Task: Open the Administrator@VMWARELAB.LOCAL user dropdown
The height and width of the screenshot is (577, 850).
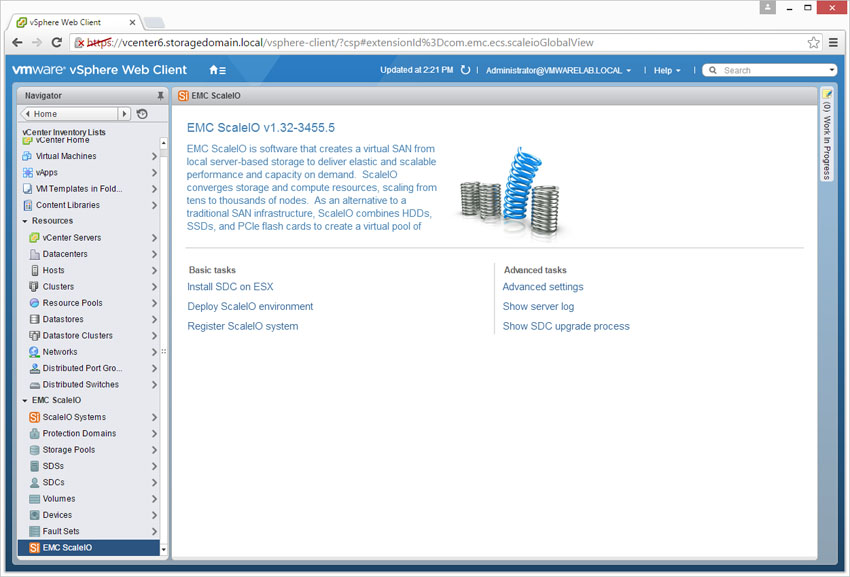Action: 558,70
